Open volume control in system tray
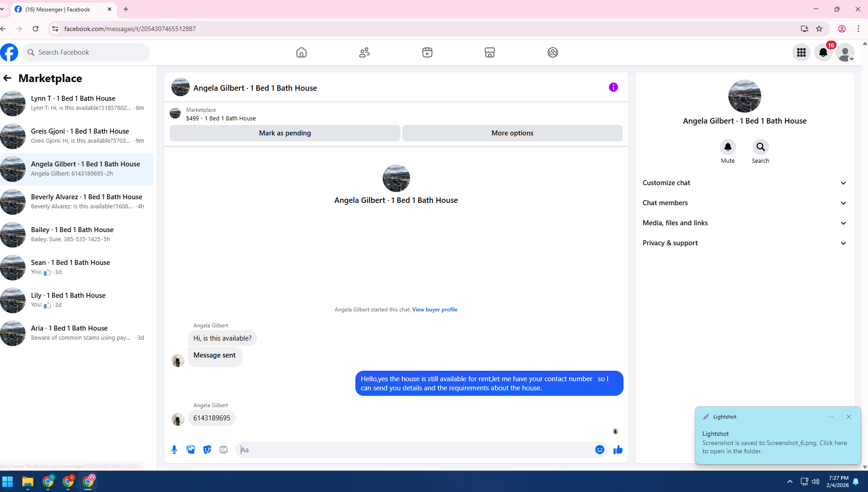The image size is (868, 492). tap(816, 482)
